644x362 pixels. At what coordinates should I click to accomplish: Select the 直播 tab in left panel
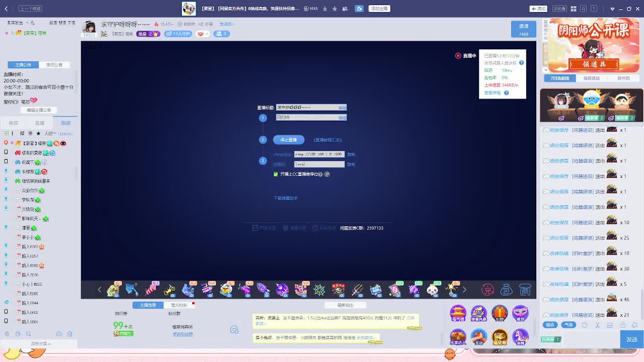(x=39, y=123)
